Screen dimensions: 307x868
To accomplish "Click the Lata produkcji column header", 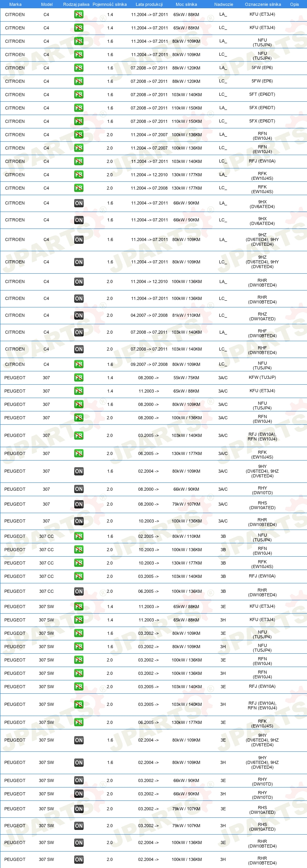I will tap(149, 4).
